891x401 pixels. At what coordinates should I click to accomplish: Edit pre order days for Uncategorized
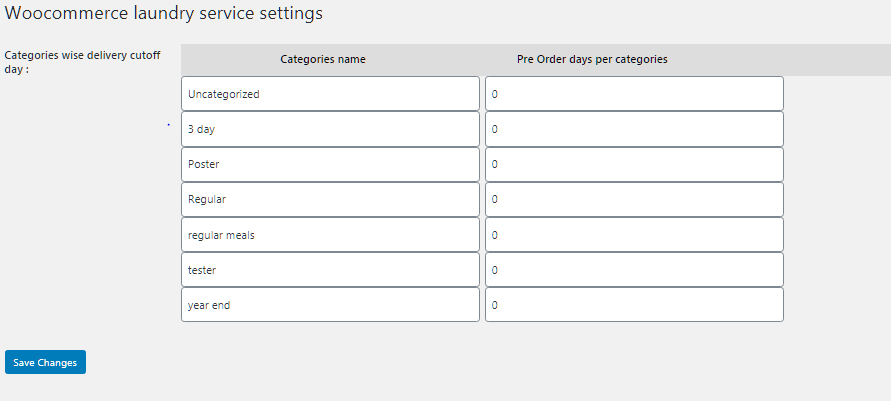pos(634,94)
